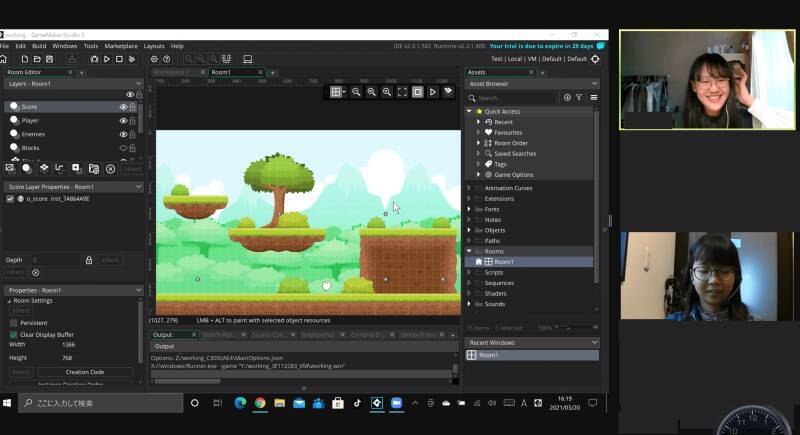The width and height of the screenshot is (800, 435).
Task: Open the File menu
Action: [x=4, y=46]
